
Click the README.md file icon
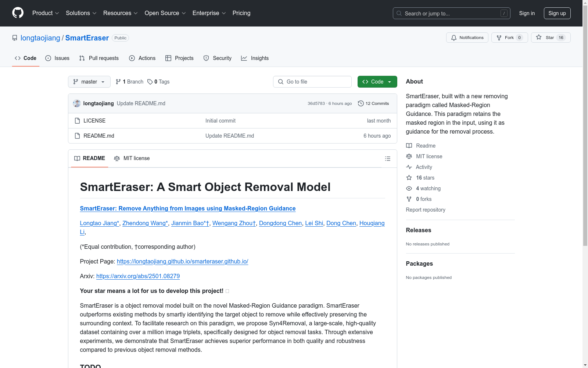(77, 136)
